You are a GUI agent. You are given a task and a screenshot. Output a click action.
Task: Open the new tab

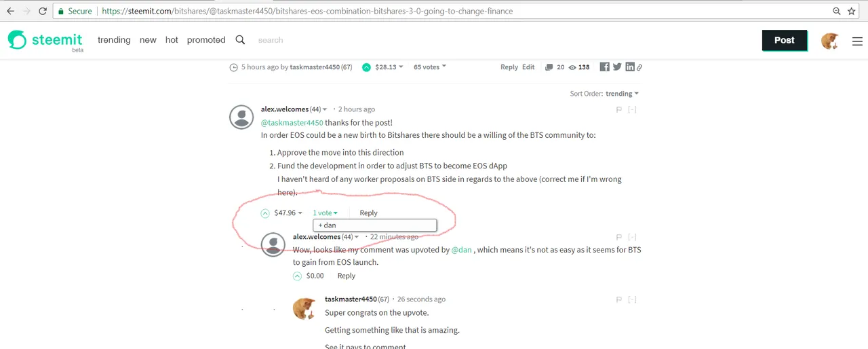(148, 40)
